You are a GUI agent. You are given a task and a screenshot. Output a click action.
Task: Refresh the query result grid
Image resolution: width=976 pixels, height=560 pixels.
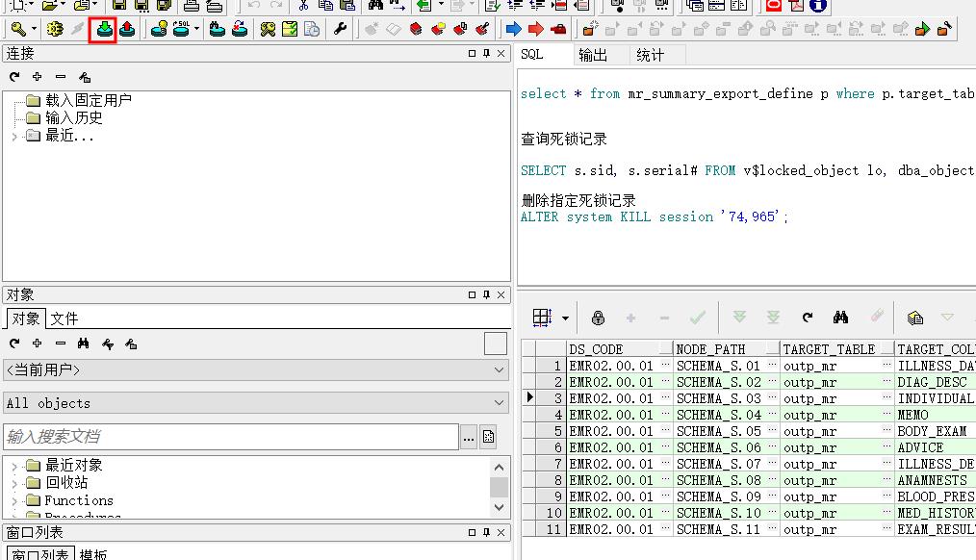click(808, 318)
